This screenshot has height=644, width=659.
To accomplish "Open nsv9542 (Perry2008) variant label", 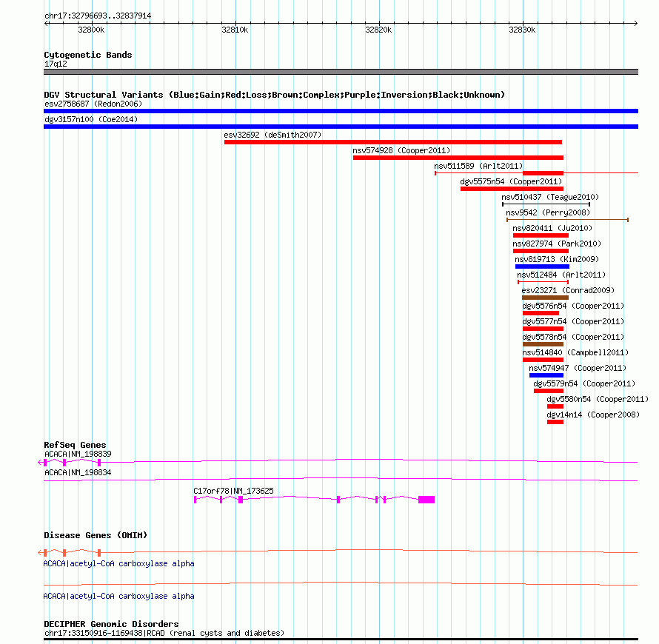I will pos(548,212).
